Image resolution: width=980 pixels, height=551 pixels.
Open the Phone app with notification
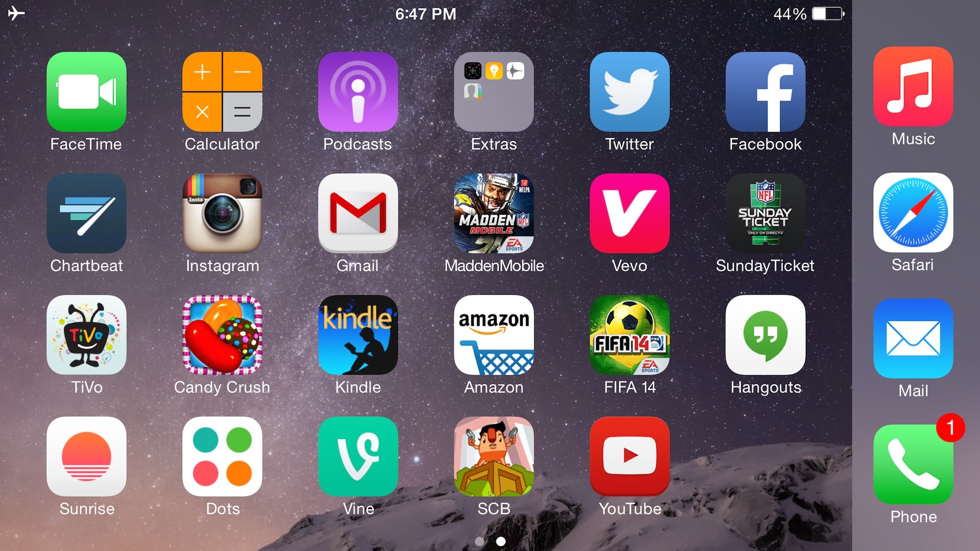[x=913, y=471]
